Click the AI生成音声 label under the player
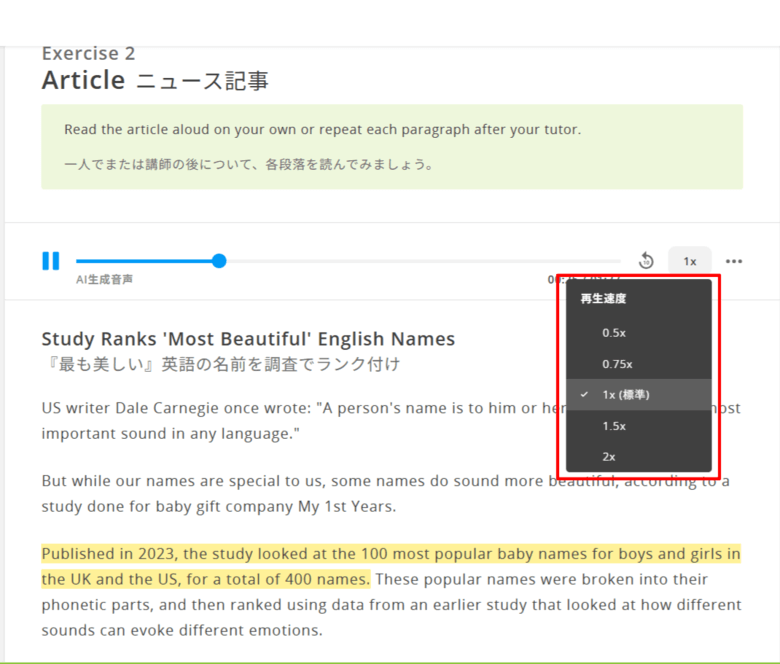Screen dimensions: 780x664 tap(104, 280)
